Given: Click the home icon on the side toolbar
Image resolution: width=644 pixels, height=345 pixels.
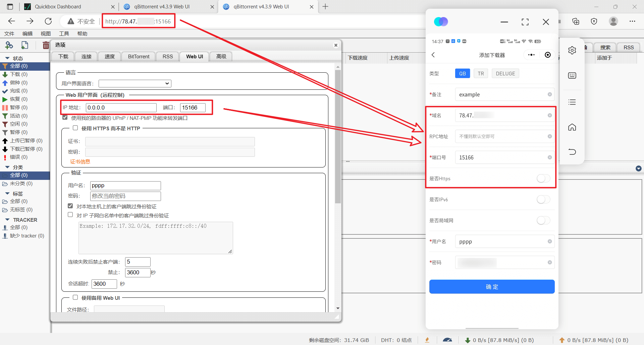Looking at the screenshot, I should tap(572, 127).
